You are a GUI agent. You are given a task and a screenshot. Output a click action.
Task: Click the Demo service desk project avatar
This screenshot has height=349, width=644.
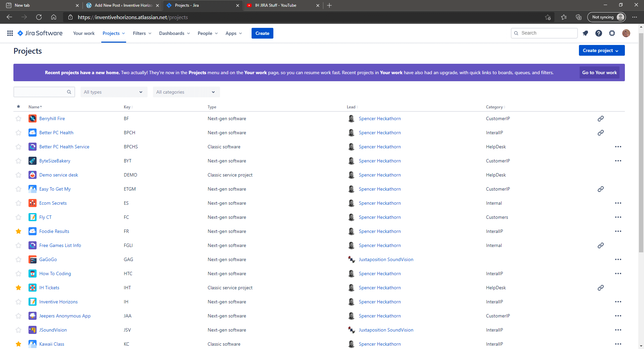pyautogui.click(x=32, y=175)
